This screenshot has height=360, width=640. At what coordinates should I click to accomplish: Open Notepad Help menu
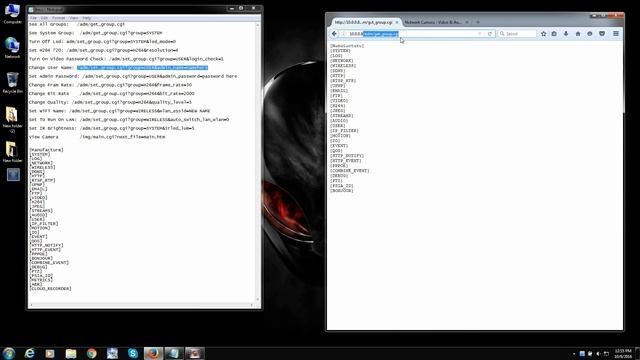coord(87,18)
